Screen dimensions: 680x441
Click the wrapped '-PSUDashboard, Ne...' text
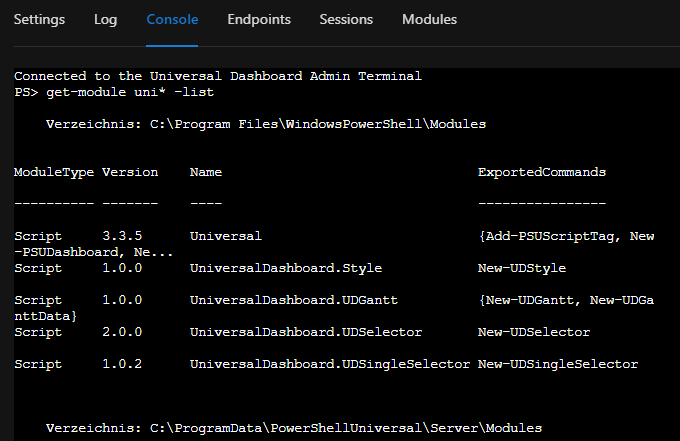pyautogui.click(x=93, y=252)
